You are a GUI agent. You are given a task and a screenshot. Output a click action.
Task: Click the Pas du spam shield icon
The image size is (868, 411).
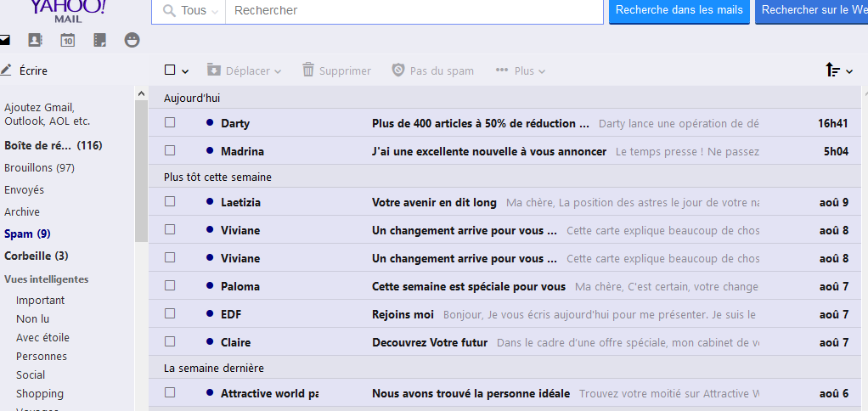click(x=398, y=70)
